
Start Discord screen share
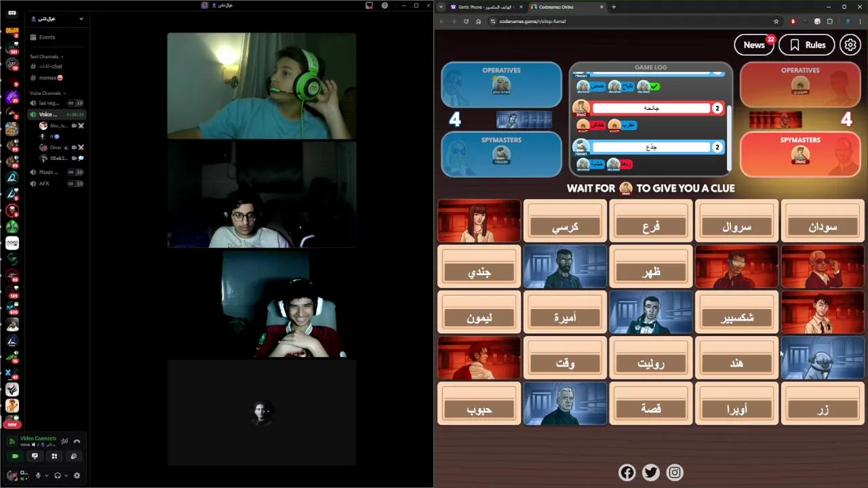click(35, 456)
